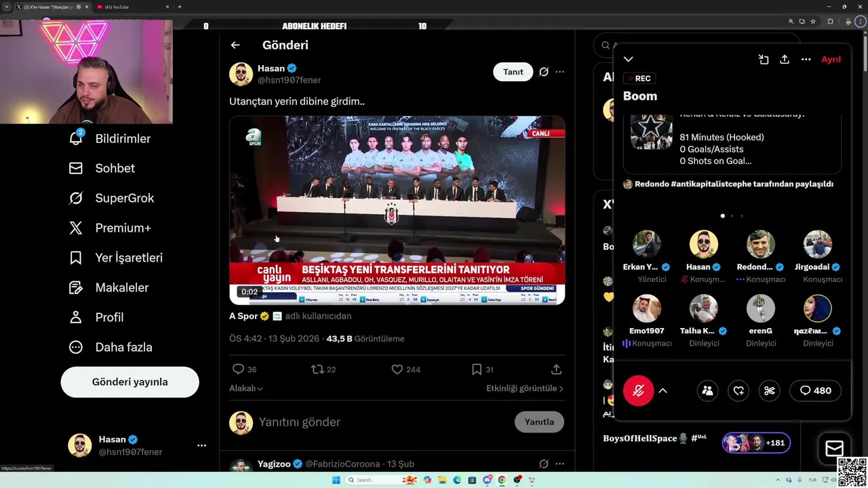Image resolution: width=868 pixels, height=488 pixels.
Task: Open the Space participants people icon
Action: 707,390
